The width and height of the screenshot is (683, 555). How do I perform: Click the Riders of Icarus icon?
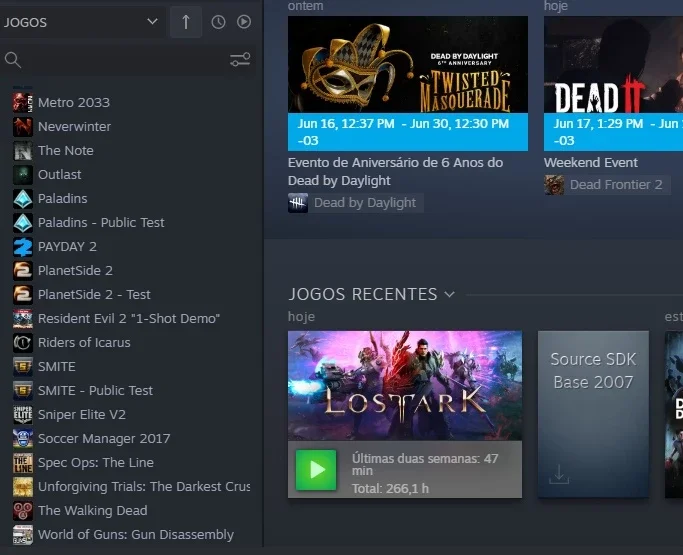[23, 342]
